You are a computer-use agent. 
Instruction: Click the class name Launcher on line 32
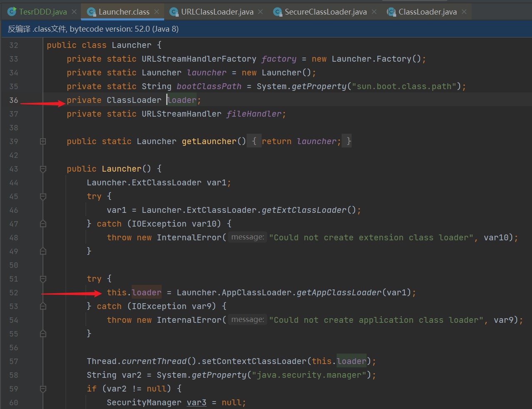click(131, 45)
